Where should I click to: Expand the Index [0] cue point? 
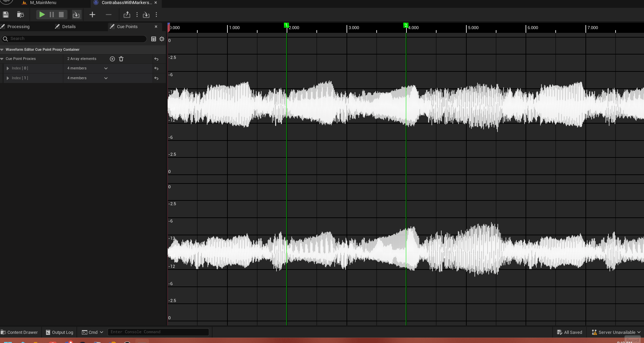pyautogui.click(x=8, y=68)
